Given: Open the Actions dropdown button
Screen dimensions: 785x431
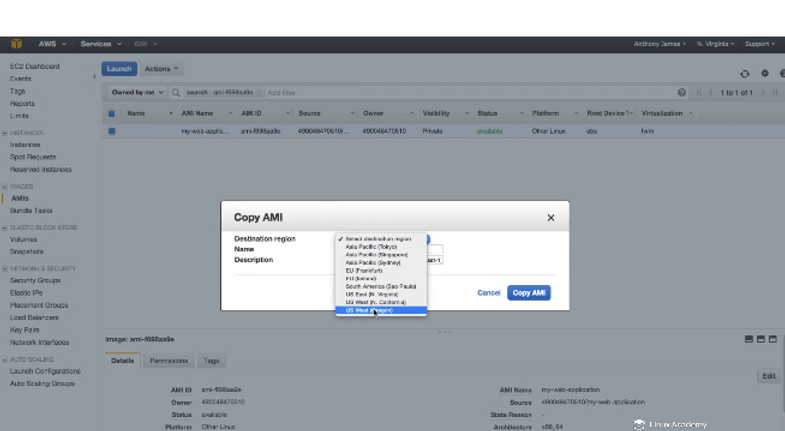Looking at the screenshot, I should [161, 69].
